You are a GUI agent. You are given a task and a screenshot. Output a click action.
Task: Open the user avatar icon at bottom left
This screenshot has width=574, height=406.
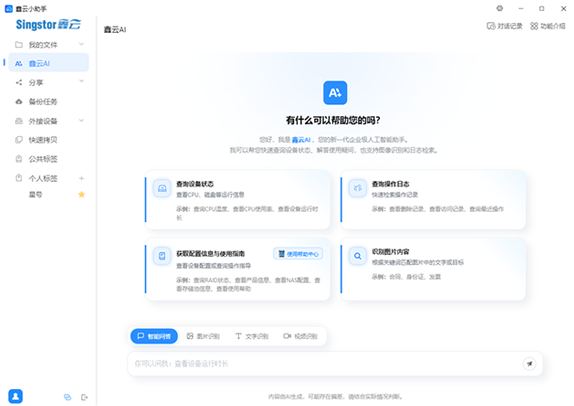15,396
